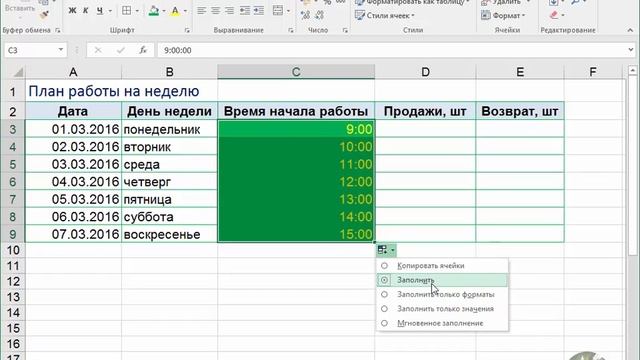Apply fill color bucket icon
The height and width of the screenshot is (360, 640).
click(x=154, y=11)
